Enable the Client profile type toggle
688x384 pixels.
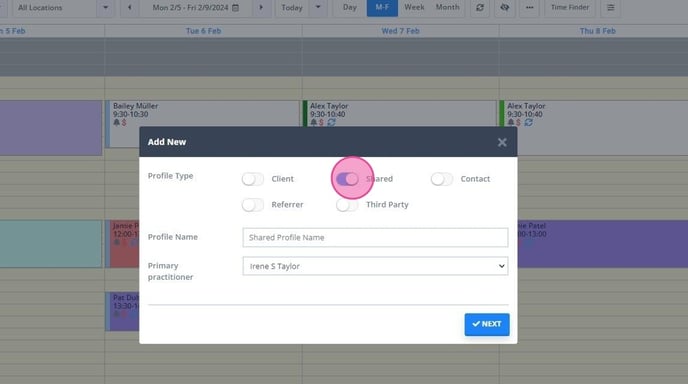tap(253, 179)
